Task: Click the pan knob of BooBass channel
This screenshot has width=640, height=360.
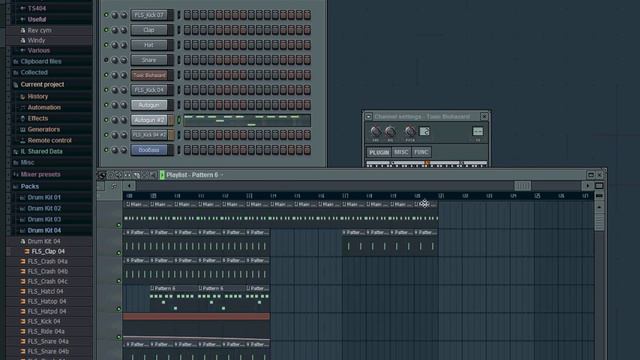Action: click(115, 150)
